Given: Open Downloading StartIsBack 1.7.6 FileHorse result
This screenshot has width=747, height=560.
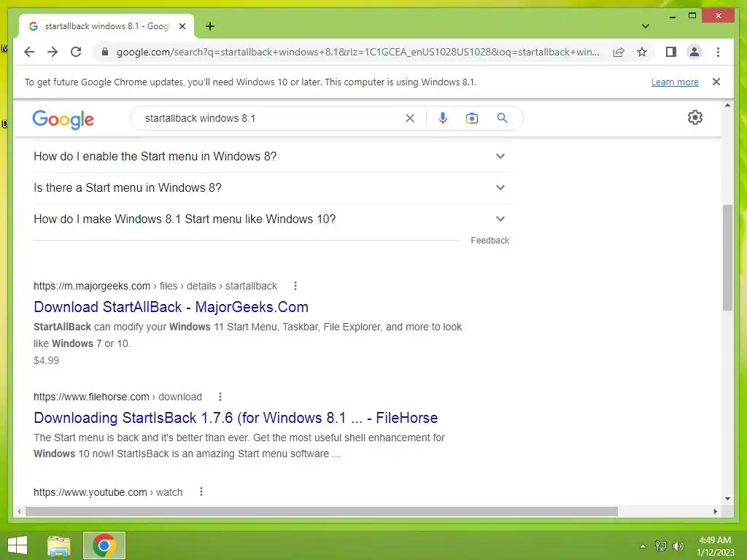Looking at the screenshot, I should [236, 418].
